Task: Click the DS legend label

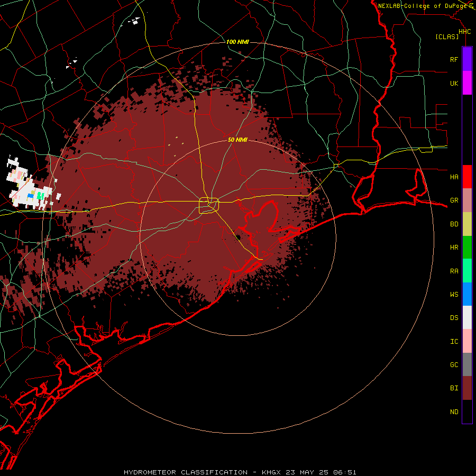Action: (454, 318)
